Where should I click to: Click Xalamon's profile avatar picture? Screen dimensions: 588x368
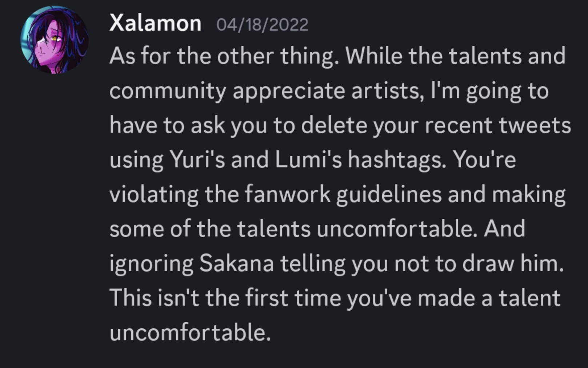pos(55,40)
